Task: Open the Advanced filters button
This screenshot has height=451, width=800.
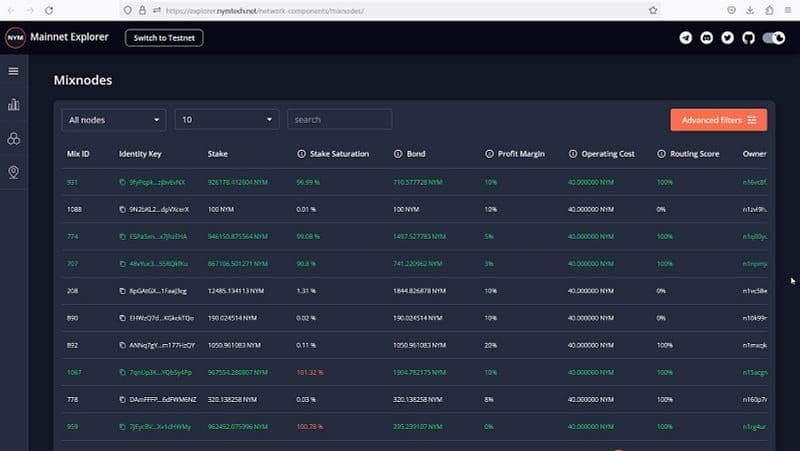Action: (x=718, y=120)
